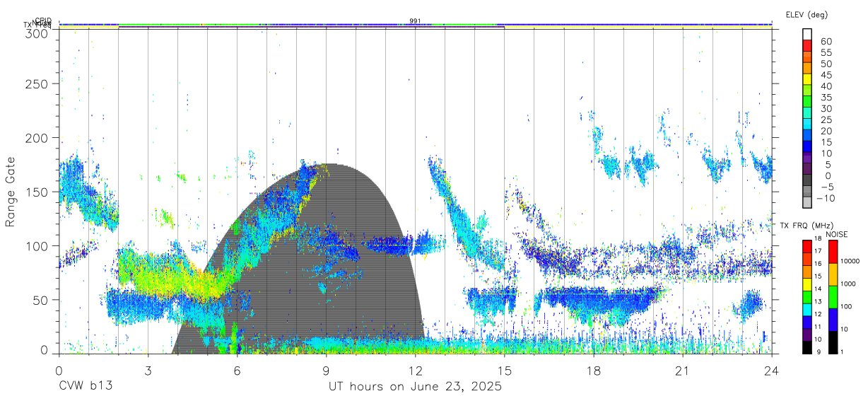The image size is (868, 401).
Task: Pick the red top segment of TX FRQ bar
Action: [807, 245]
